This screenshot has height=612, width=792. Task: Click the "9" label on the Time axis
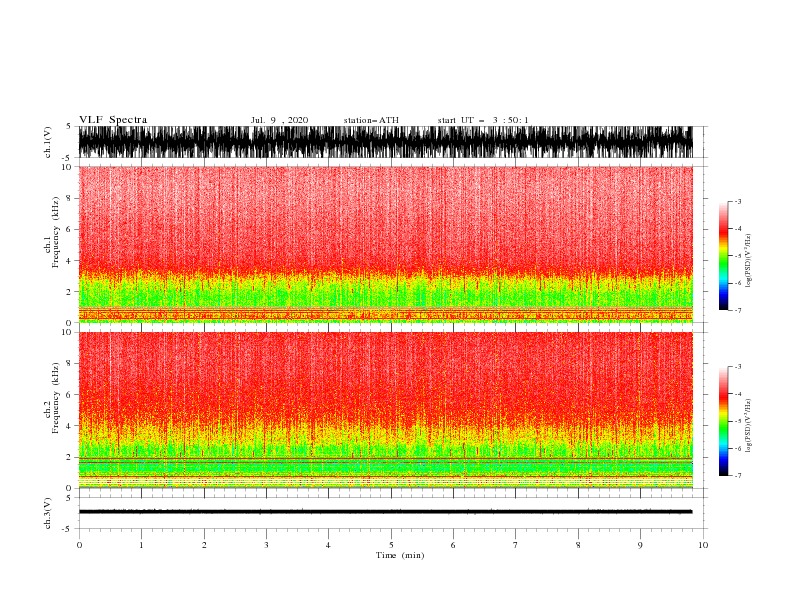click(640, 545)
